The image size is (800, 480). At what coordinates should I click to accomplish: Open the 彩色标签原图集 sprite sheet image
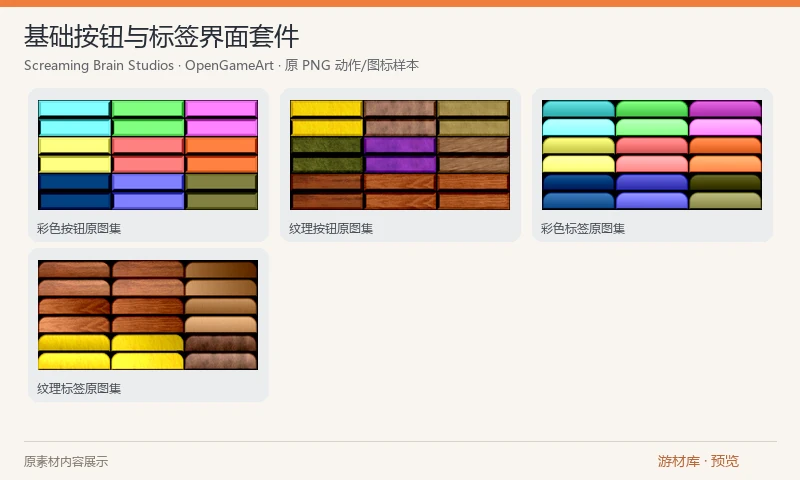click(x=652, y=155)
